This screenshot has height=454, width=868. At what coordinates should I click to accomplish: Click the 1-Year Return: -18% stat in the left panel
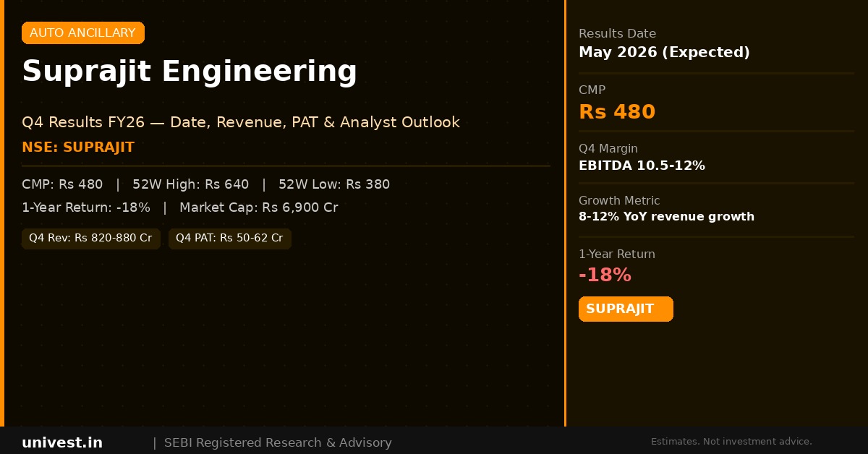pyautogui.click(x=86, y=207)
